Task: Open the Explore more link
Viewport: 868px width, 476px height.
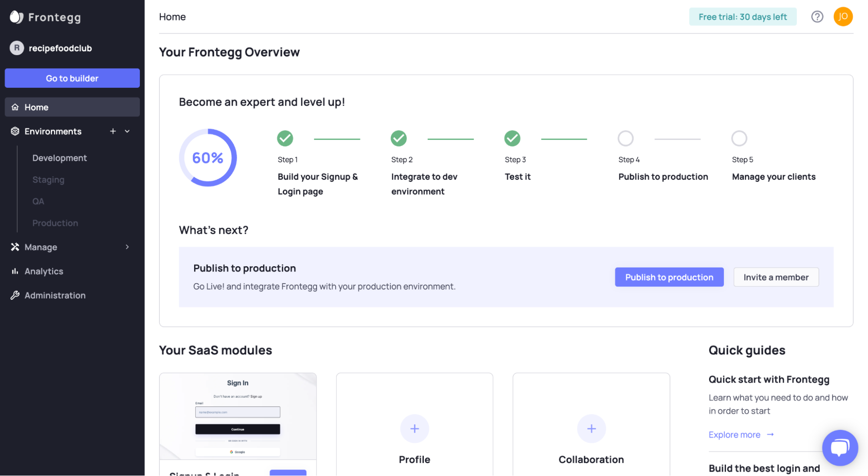Action: [734, 434]
